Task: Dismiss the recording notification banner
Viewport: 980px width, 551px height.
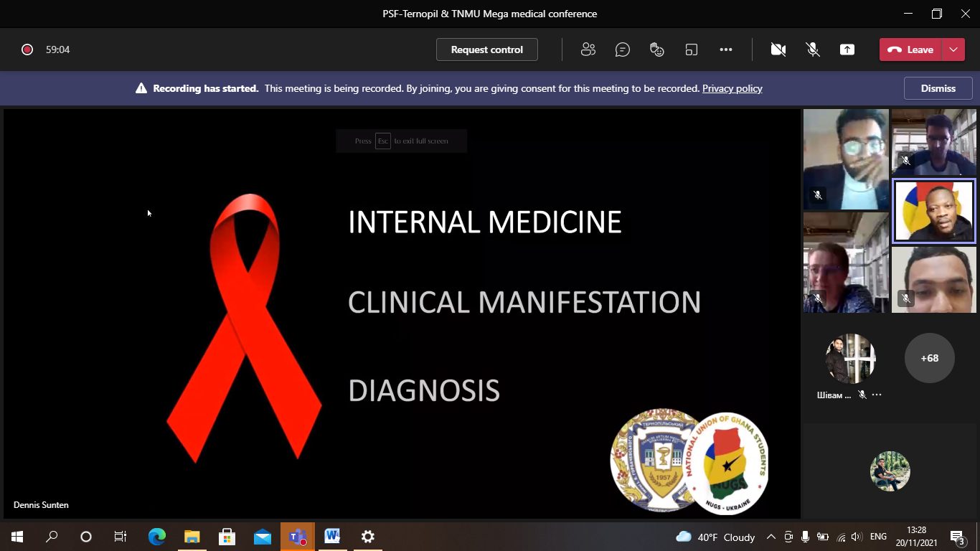Action: click(938, 88)
